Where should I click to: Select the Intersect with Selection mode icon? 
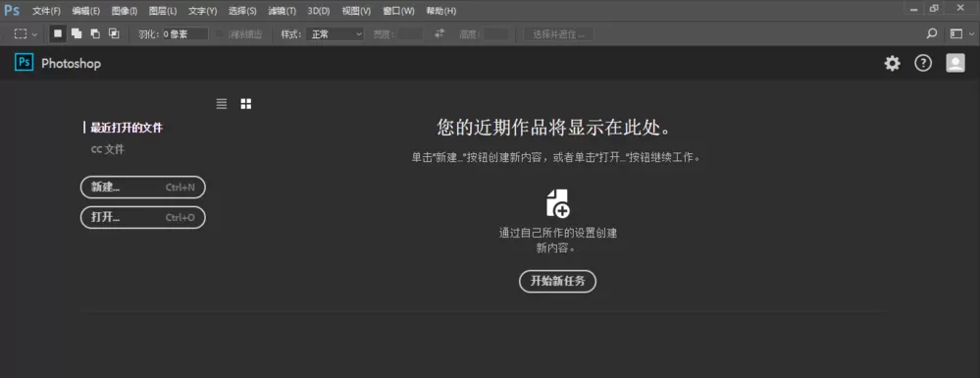click(x=114, y=33)
